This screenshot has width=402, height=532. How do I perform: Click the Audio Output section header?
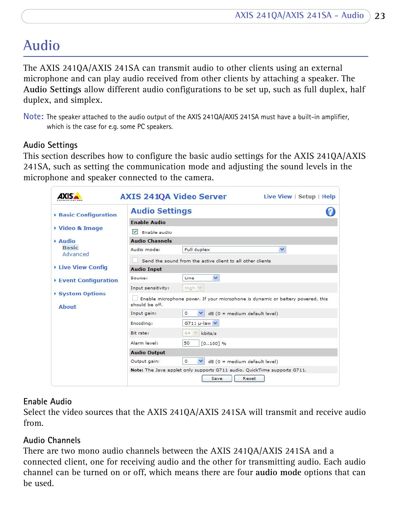click(x=233, y=352)
